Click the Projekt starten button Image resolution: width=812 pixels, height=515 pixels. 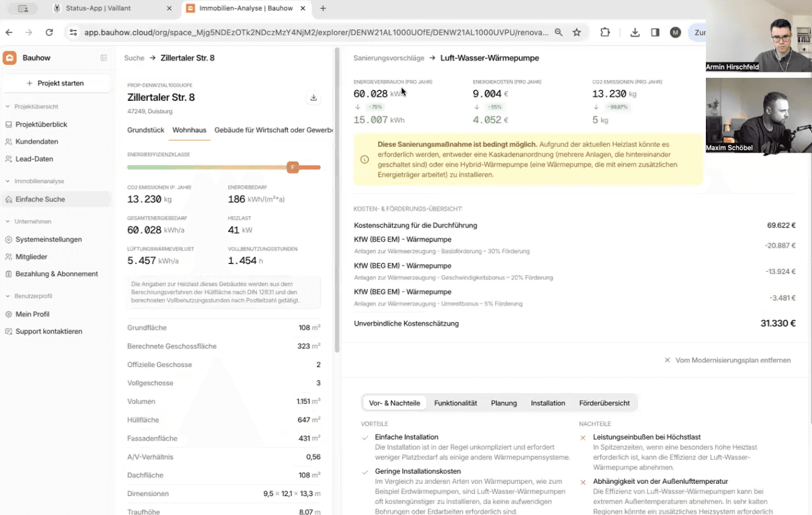[x=57, y=83]
